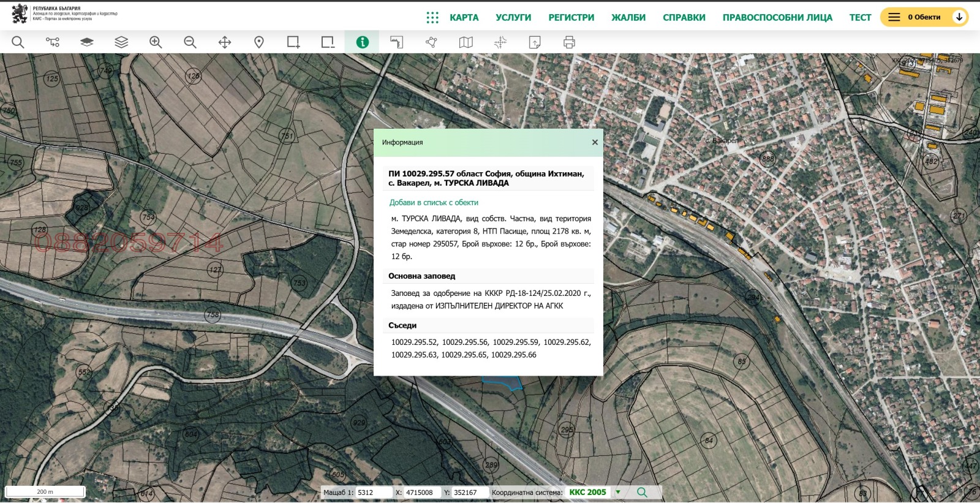Toggle the green information tool
The height and width of the screenshot is (503, 980).
(363, 42)
